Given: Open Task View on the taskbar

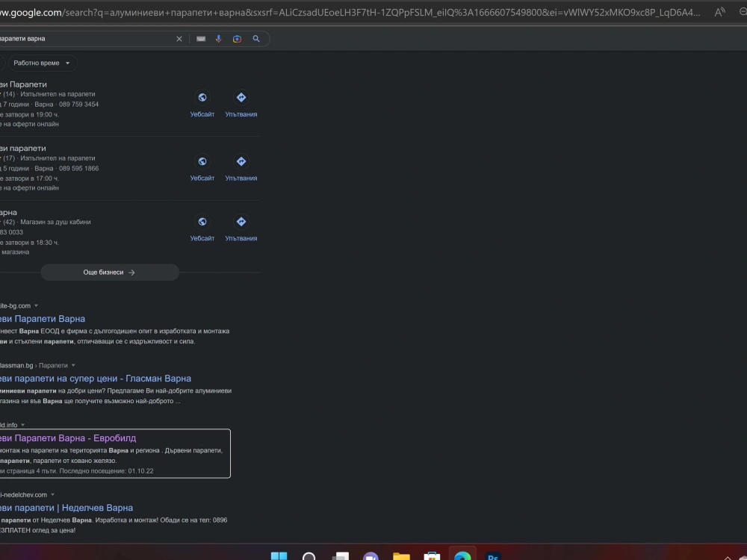Looking at the screenshot, I should click(340, 556).
